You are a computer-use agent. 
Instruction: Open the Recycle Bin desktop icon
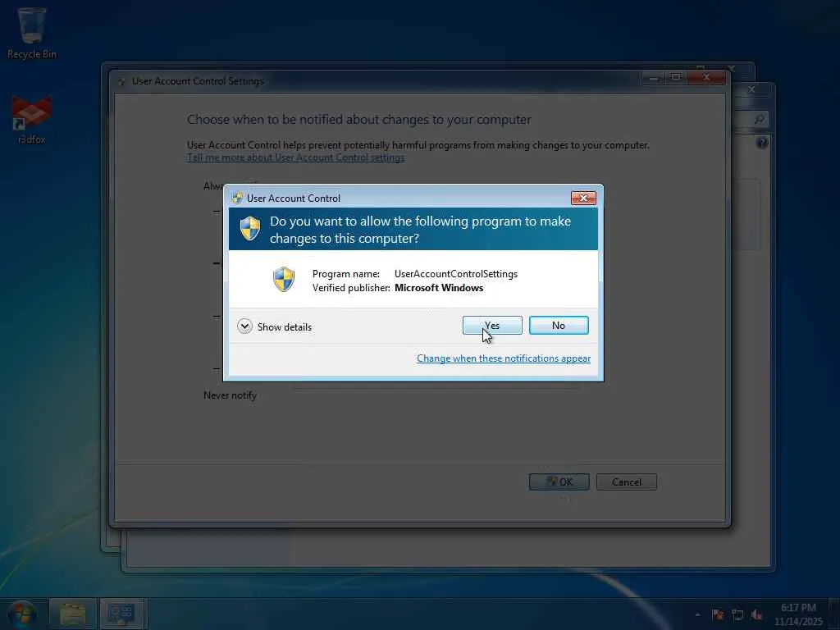coord(32,33)
